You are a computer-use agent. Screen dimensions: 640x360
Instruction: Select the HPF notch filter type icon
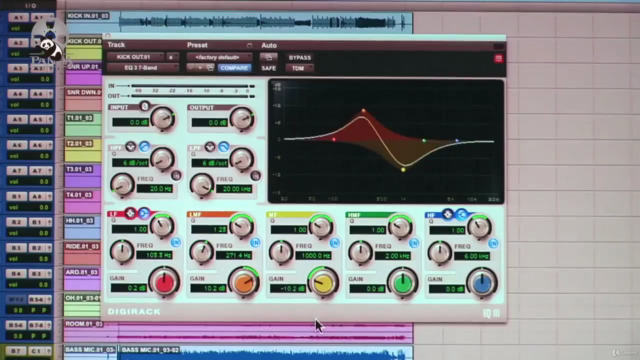[131, 146]
